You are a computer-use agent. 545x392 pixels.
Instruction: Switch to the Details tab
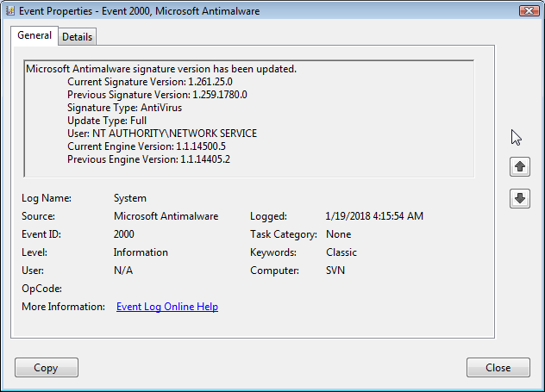[78, 37]
